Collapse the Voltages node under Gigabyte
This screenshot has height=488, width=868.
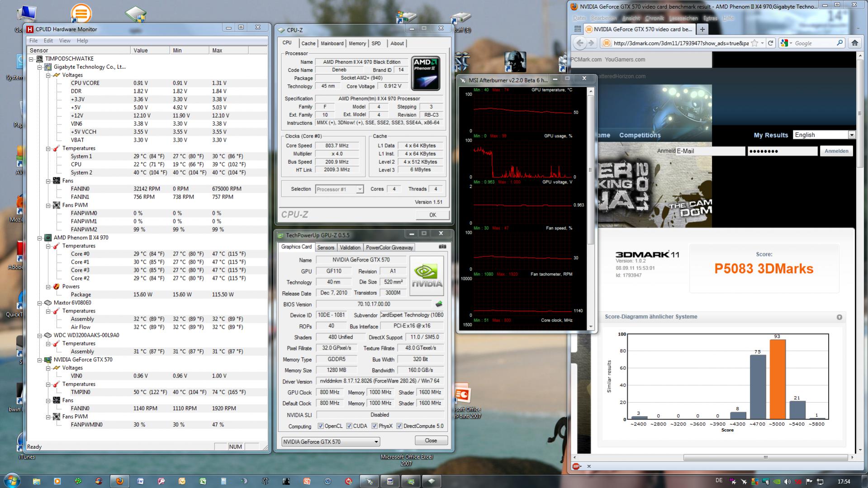click(48, 75)
